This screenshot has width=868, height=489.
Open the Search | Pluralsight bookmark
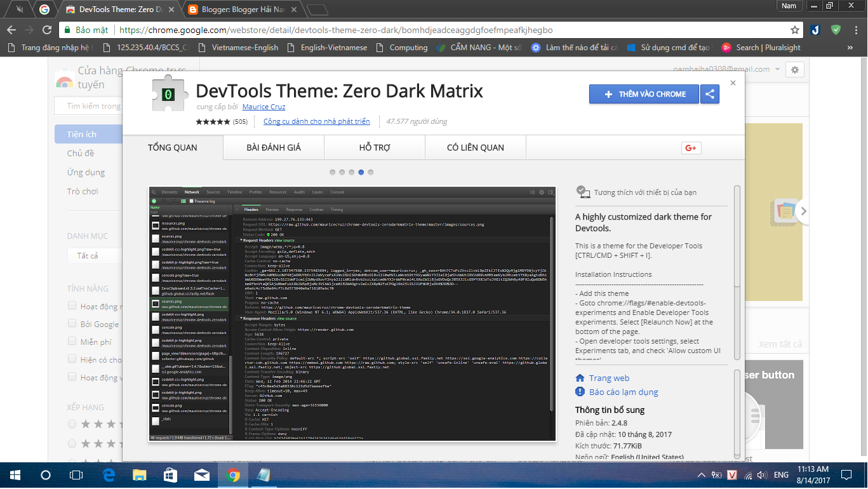tap(761, 48)
